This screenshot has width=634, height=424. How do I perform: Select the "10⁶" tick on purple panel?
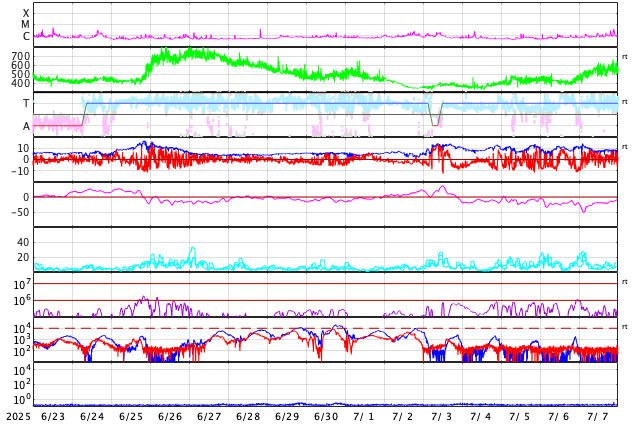pos(21,301)
